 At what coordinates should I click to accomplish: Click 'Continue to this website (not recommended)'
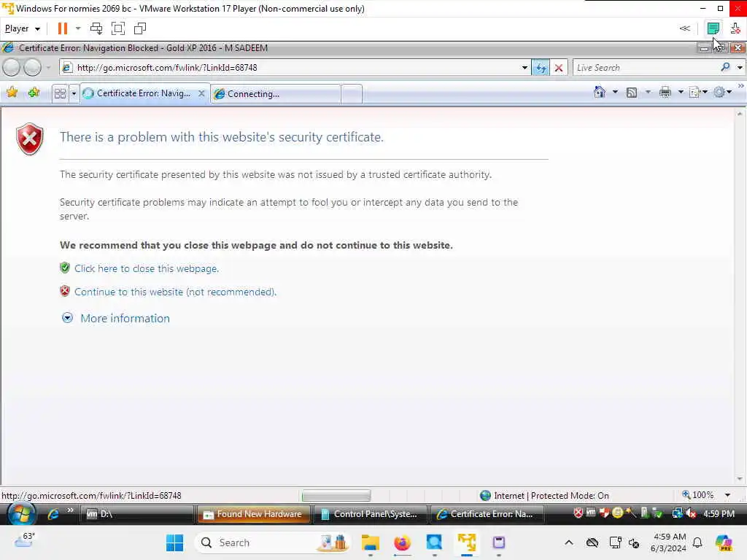click(x=175, y=292)
